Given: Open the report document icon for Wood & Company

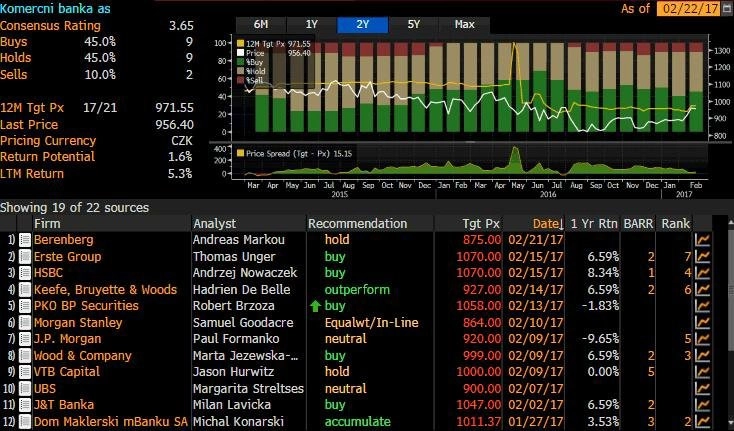Looking at the screenshot, I should click(x=25, y=356).
